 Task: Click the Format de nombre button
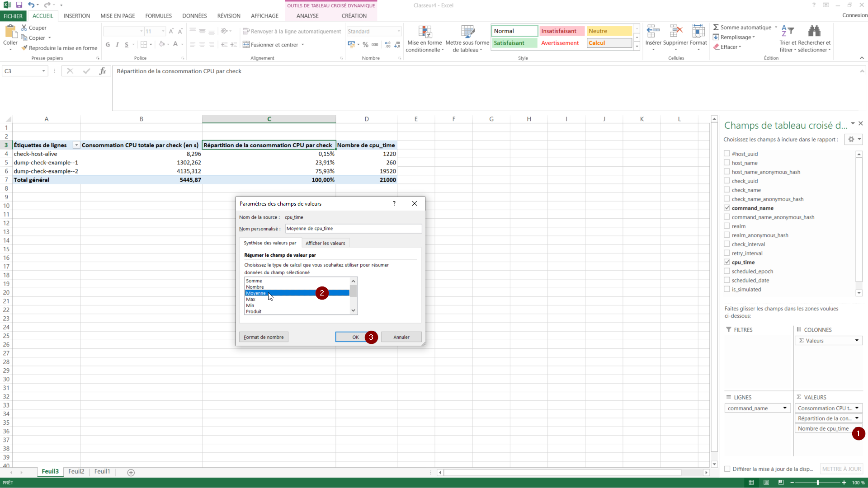264,337
